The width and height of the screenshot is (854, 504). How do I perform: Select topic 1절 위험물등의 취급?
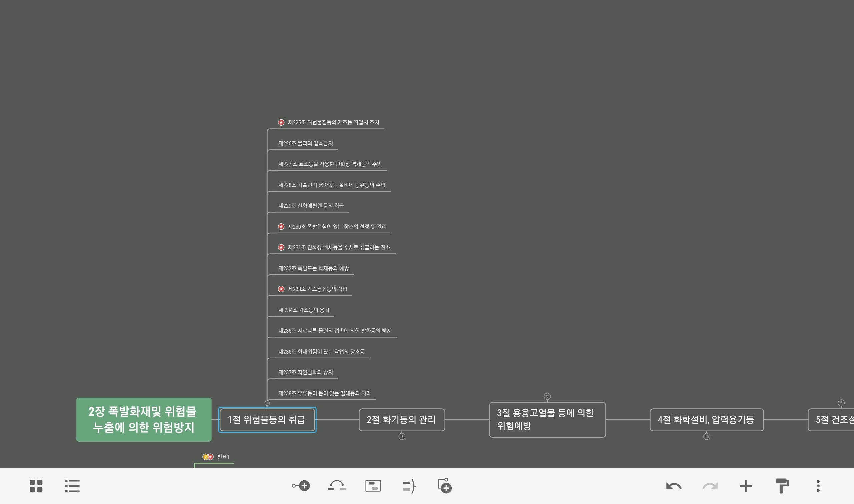[x=267, y=420]
